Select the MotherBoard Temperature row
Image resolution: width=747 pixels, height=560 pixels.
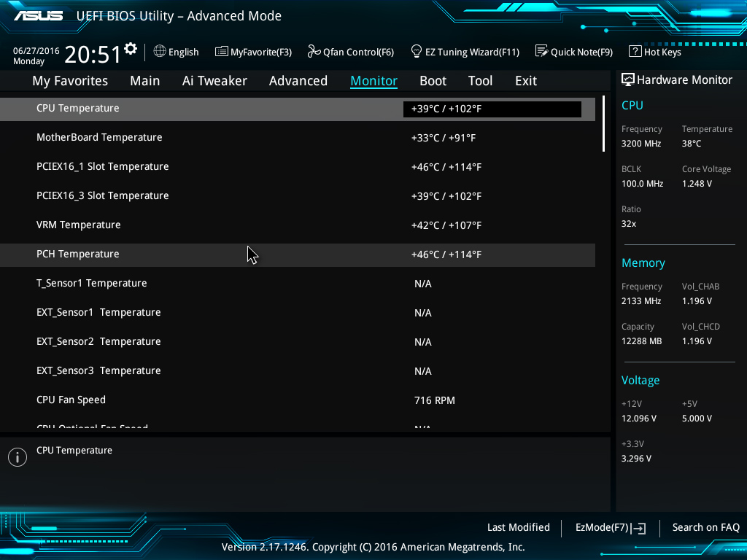[x=298, y=138]
